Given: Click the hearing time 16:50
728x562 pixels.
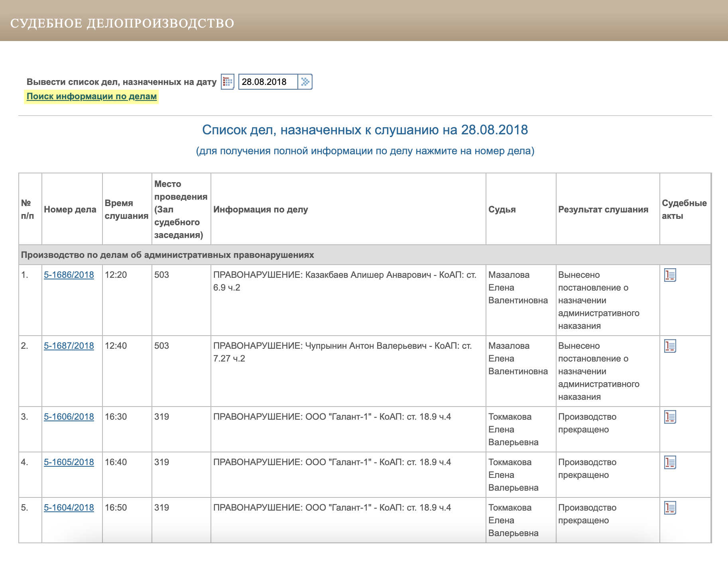Looking at the screenshot, I should coord(116,508).
